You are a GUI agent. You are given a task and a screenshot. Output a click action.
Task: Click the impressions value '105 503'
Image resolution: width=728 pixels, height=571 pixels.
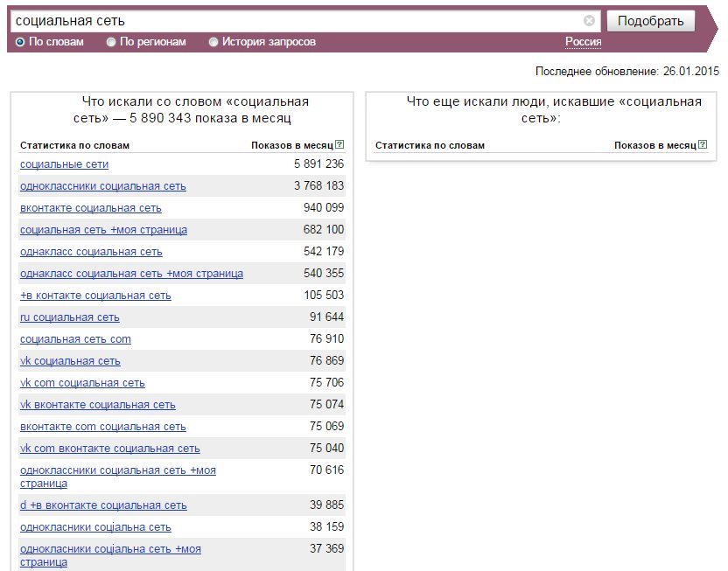click(x=324, y=295)
